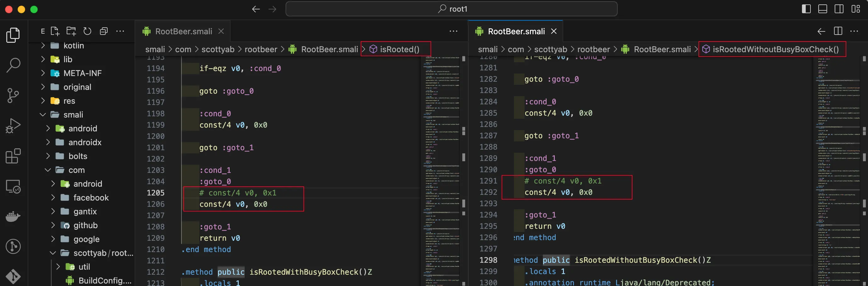Open the Run and Debug view
868x286 pixels.
point(13,126)
